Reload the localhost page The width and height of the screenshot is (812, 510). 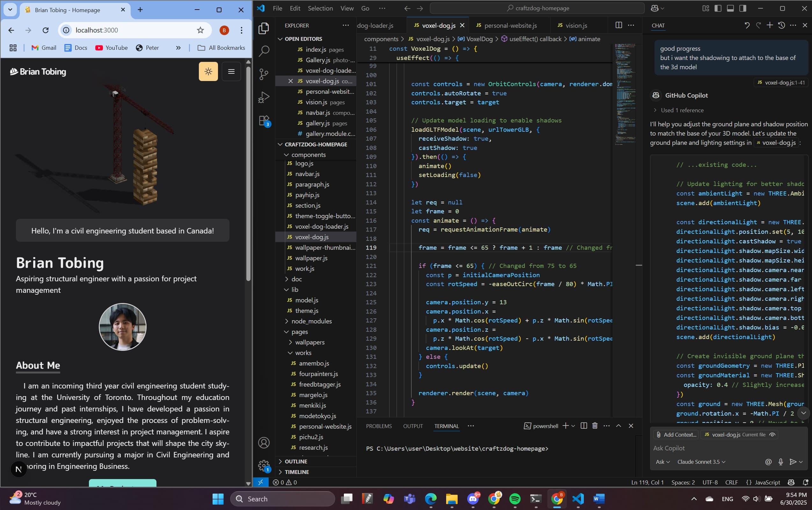[x=46, y=30]
